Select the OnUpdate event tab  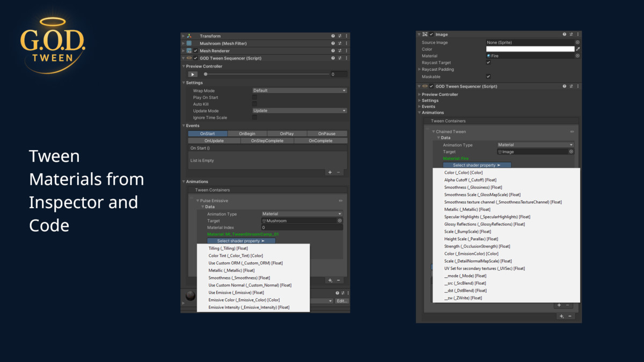pos(214,141)
